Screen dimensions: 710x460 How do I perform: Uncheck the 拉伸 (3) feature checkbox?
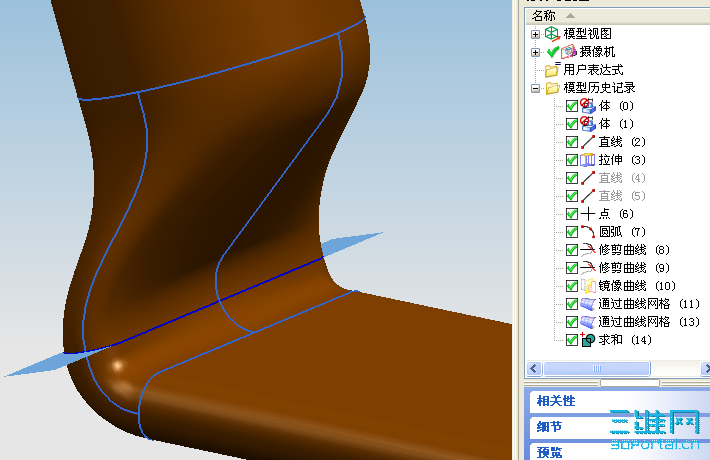point(572,160)
